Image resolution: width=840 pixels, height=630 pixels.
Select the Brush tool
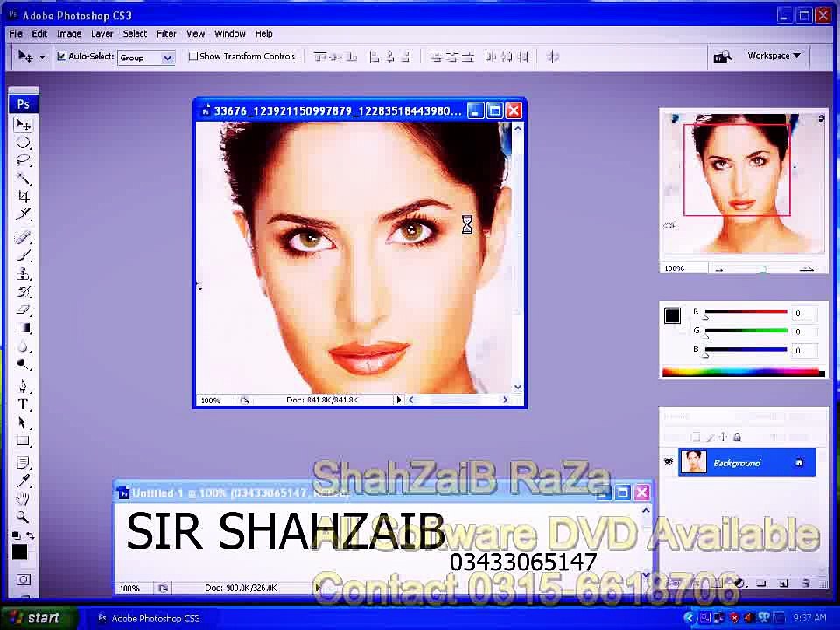(23, 255)
